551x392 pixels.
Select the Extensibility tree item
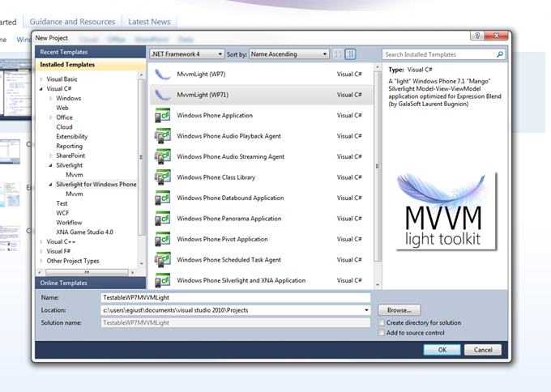tap(71, 137)
